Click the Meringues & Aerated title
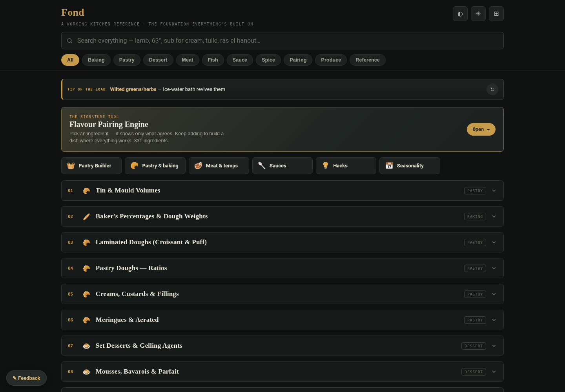 point(127,319)
